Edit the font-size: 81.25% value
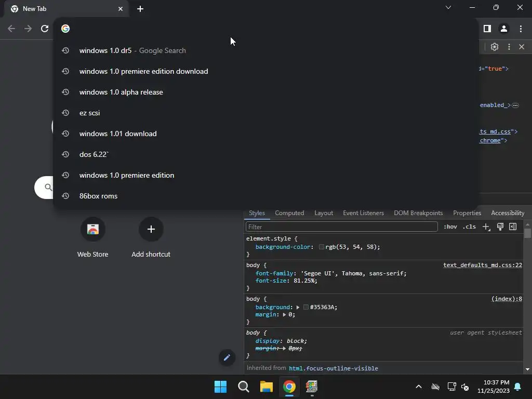Screen dimensions: 532x399 [x=304, y=281]
